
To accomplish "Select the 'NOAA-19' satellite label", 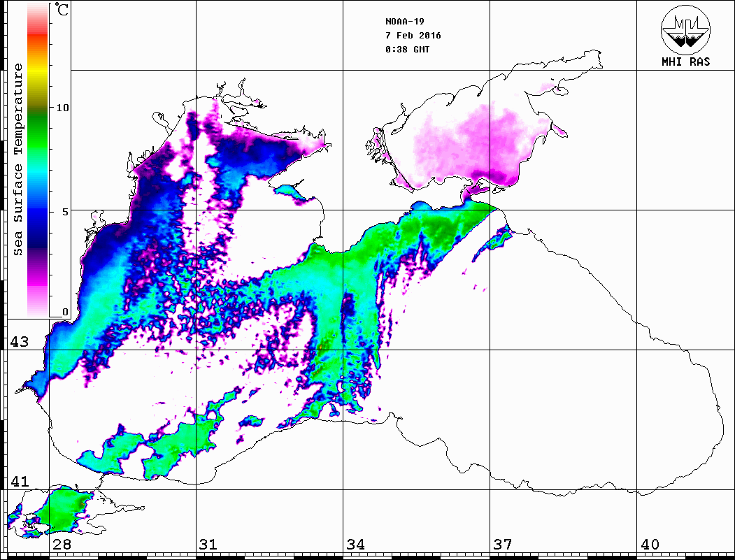I will click(405, 22).
